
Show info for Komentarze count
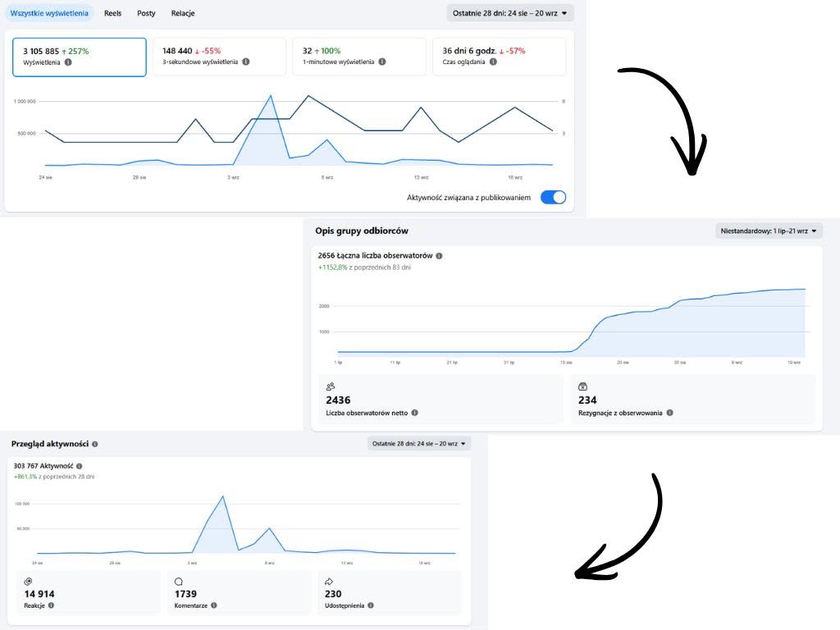(x=214, y=605)
